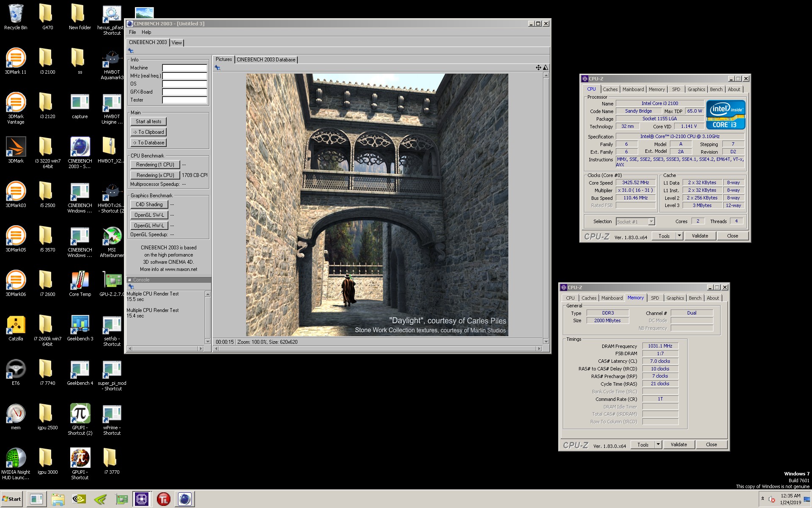Open the Core Temp desktop icon

(x=80, y=284)
